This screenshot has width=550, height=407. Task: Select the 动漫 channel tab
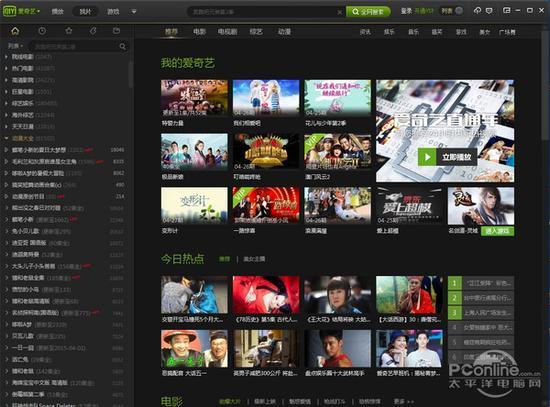pyautogui.click(x=284, y=32)
